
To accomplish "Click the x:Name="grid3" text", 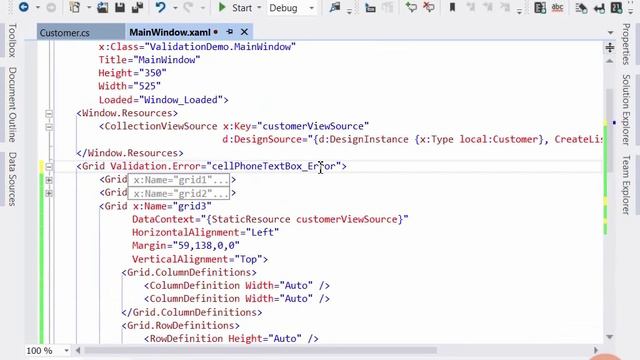I will [172, 206].
